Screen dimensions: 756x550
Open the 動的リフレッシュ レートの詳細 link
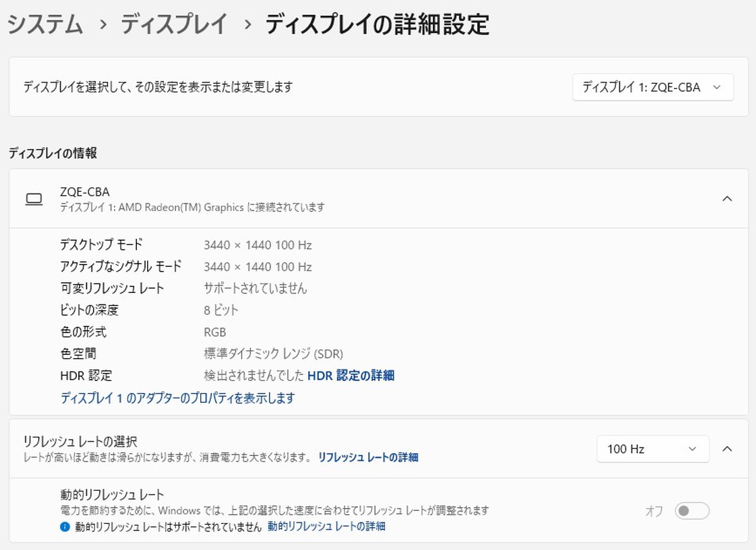pyautogui.click(x=327, y=526)
